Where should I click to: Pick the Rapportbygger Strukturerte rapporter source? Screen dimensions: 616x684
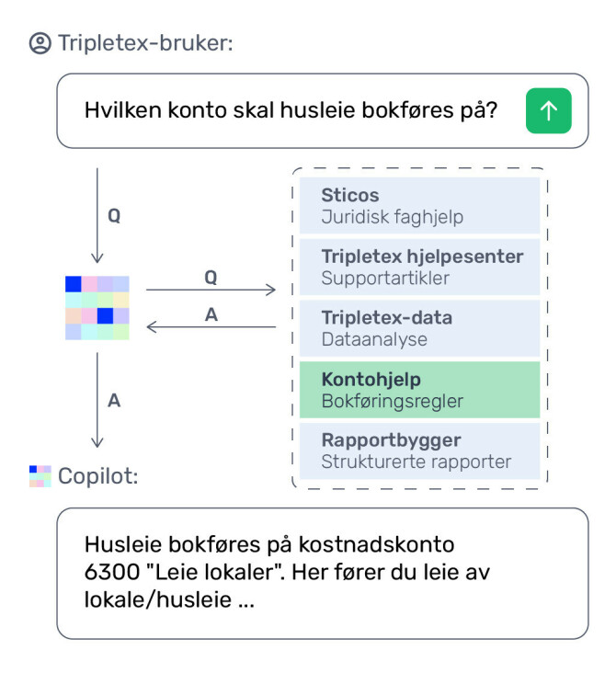(418, 450)
